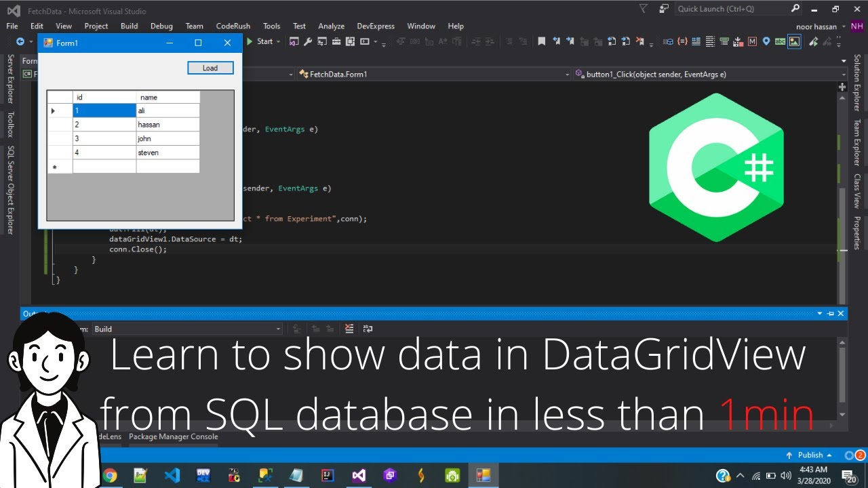This screenshot has height=488, width=868.
Task: Open the Team Explorer side tab
Action: coord(856,142)
